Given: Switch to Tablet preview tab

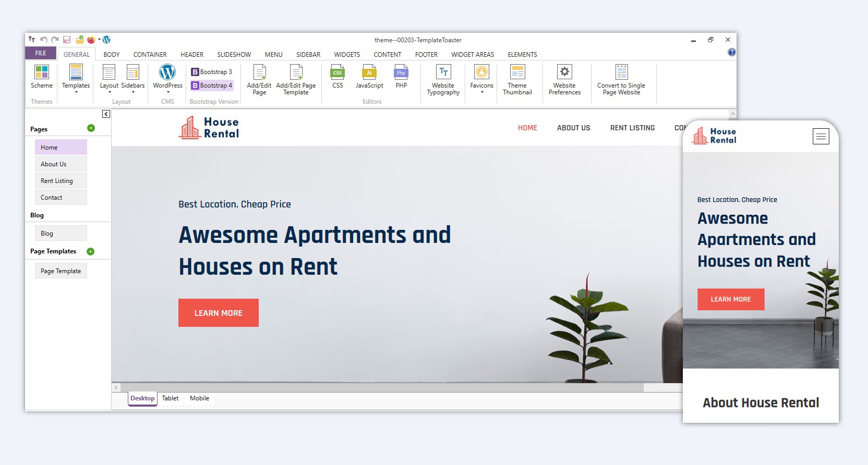Looking at the screenshot, I should tap(170, 398).
